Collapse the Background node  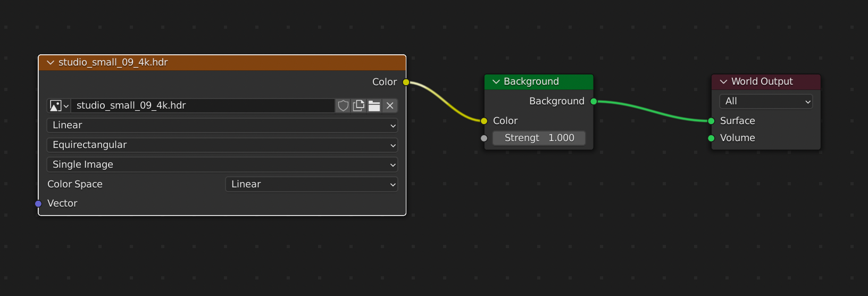496,81
